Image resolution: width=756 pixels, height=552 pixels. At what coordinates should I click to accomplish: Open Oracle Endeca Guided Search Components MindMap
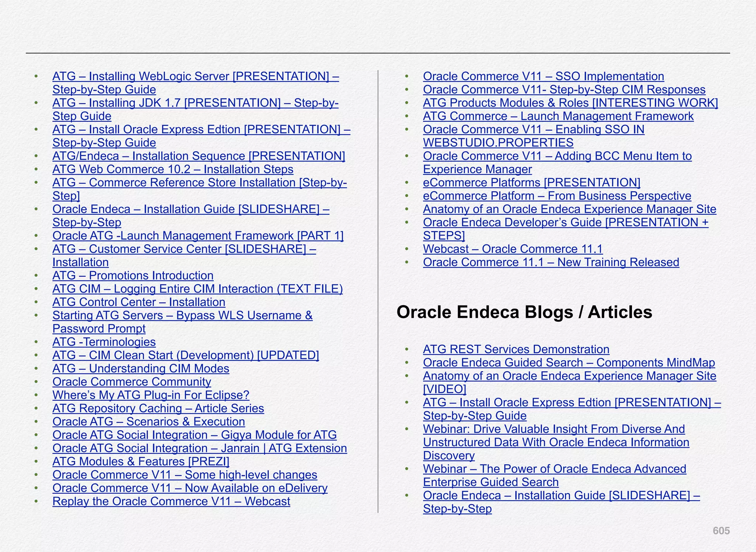pyautogui.click(x=569, y=363)
